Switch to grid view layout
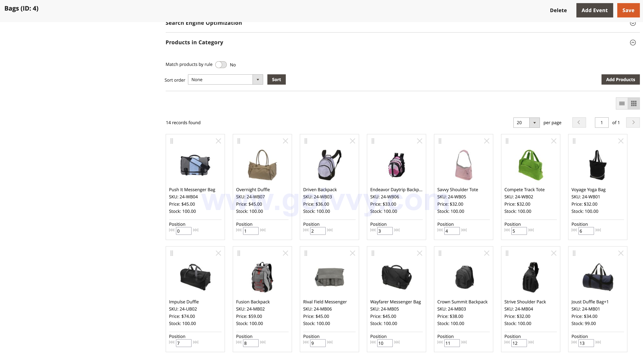 tap(633, 103)
